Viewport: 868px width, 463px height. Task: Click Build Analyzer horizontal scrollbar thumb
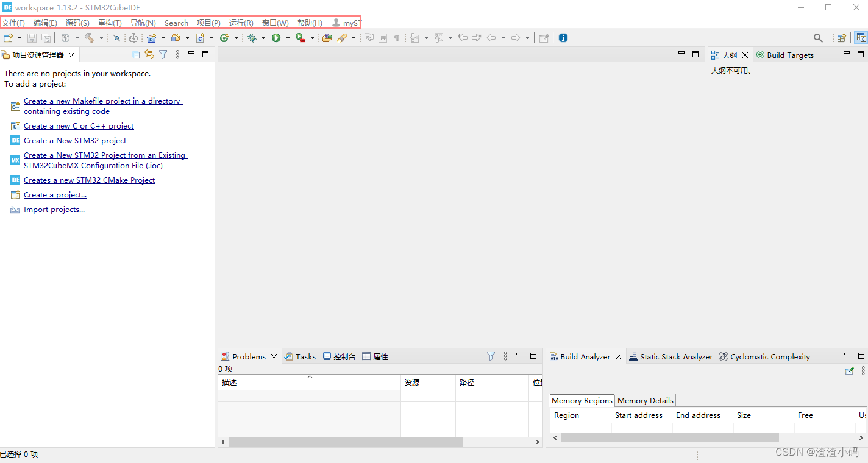point(670,437)
